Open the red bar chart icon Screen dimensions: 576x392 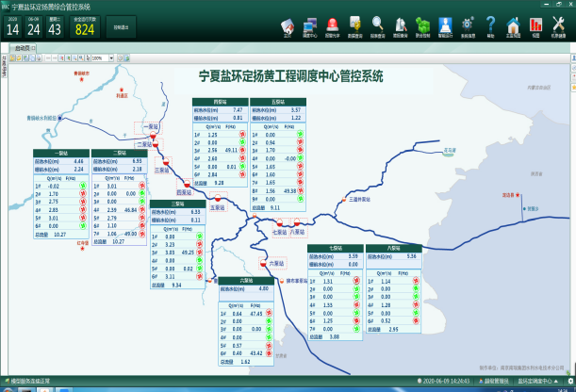[x=535, y=26]
